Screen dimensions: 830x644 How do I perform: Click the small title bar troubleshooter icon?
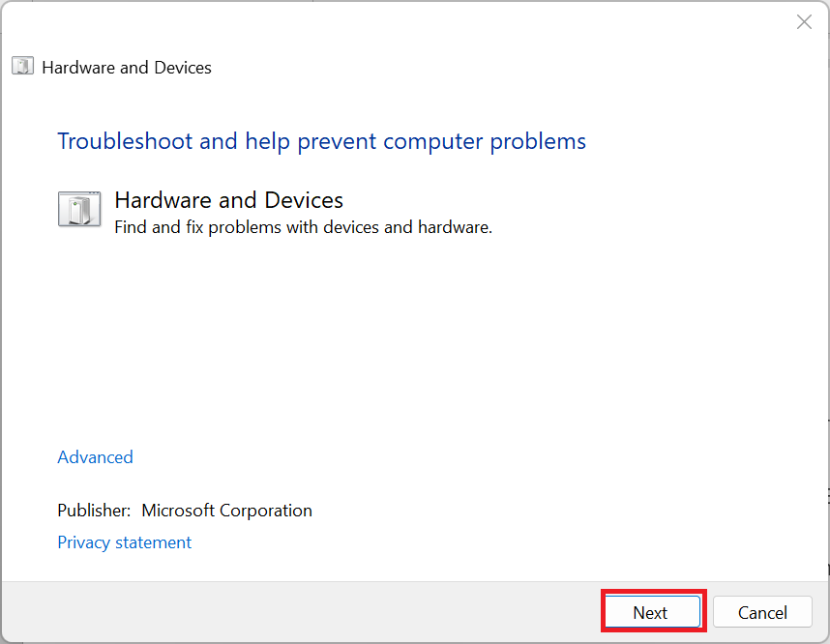point(22,67)
